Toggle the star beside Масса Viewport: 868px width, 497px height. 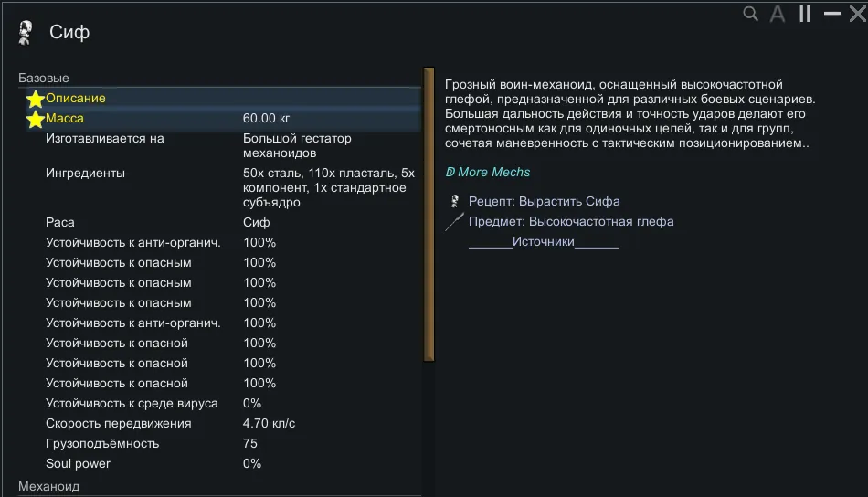pyautogui.click(x=36, y=119)
